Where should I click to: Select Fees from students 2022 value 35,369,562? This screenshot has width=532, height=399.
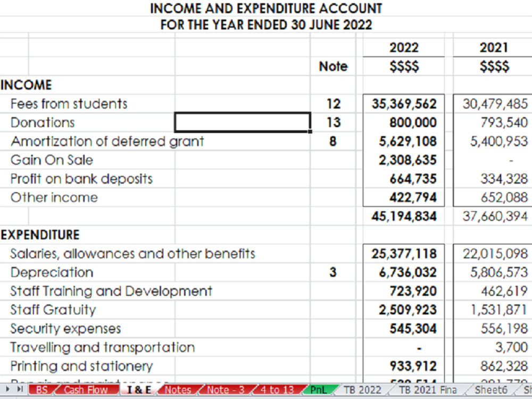[x=403, y=104]
